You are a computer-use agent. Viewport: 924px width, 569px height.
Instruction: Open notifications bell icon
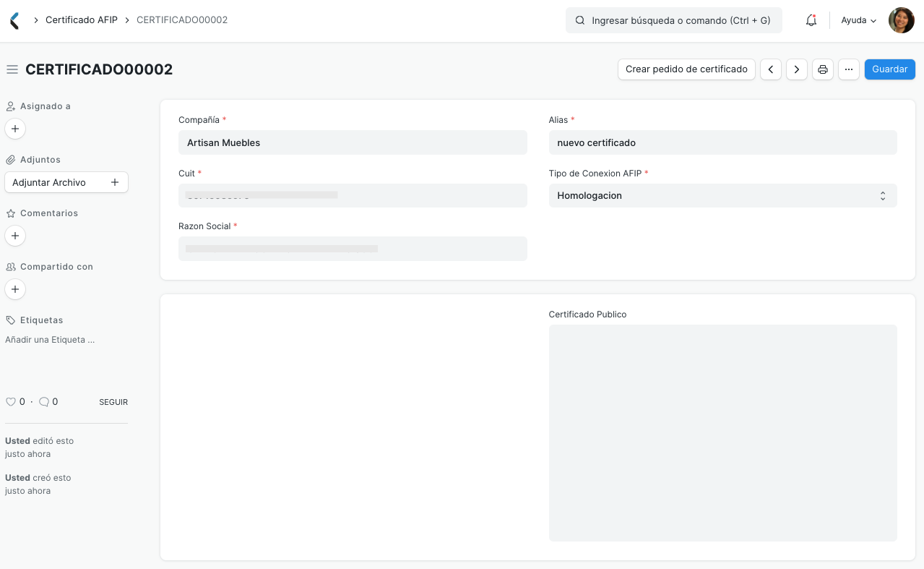pyautogui.click(x=811, y=20)
